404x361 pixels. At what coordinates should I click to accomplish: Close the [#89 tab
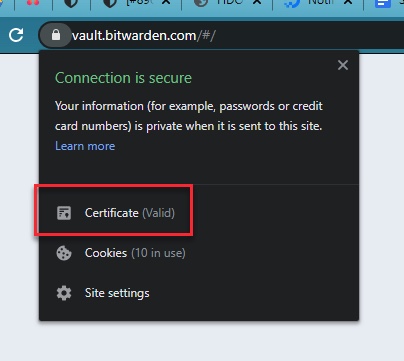tap(167, 2)
